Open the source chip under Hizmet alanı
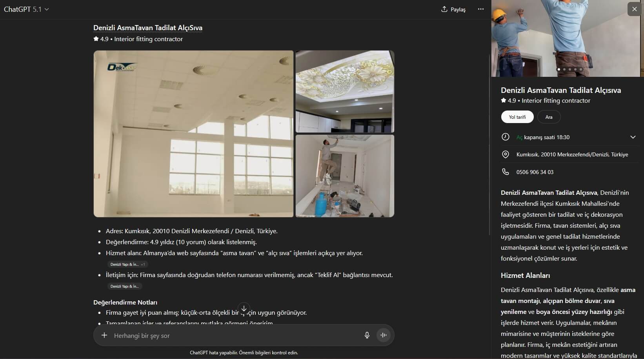Image resolution: width=644 pixels, height=359 pixels. tap(127, 264)
